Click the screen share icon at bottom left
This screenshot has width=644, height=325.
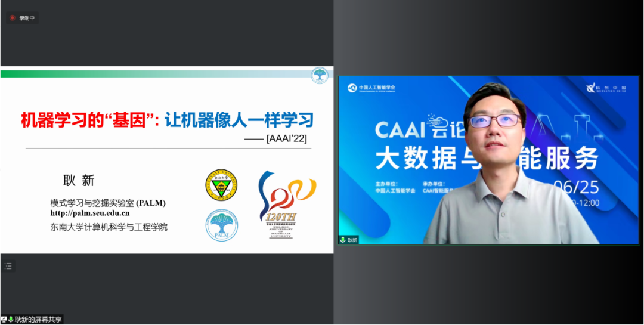pos(4,320)
